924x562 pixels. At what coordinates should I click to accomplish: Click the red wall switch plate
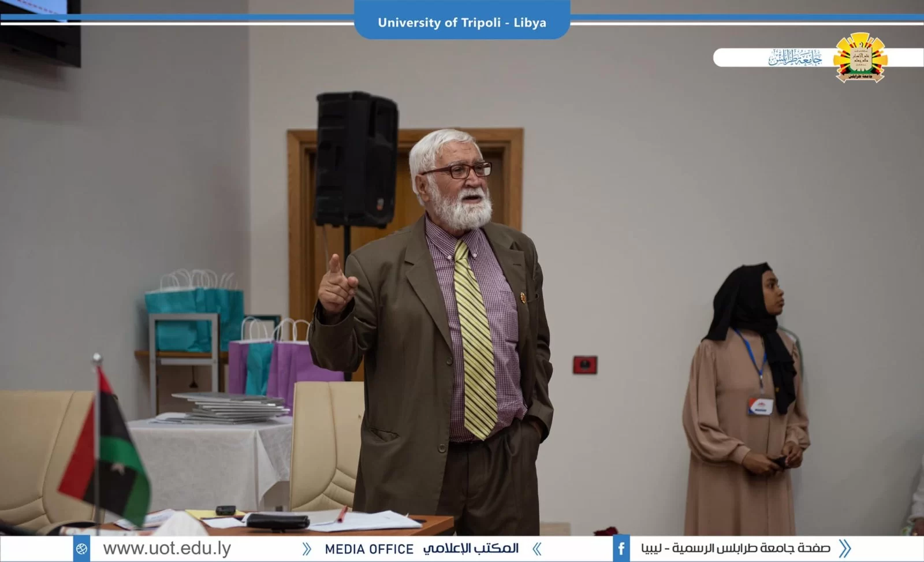[x=584, y=364]
